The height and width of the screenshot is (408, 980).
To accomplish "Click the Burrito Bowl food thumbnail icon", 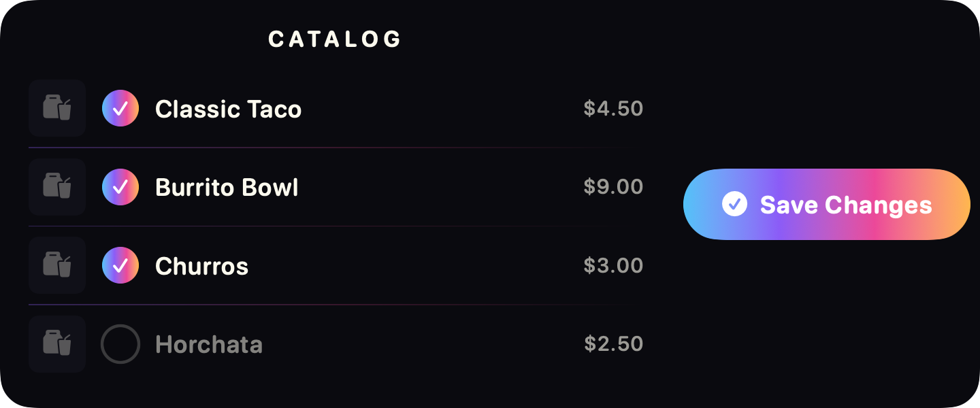I will [57, 187].
